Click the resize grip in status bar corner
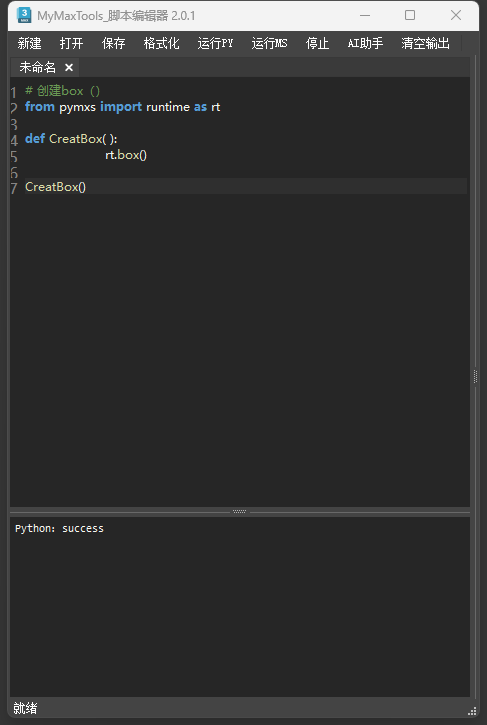The width and height of the screenshot is (487, 725). pyautogui.click(x=472, y=711)
